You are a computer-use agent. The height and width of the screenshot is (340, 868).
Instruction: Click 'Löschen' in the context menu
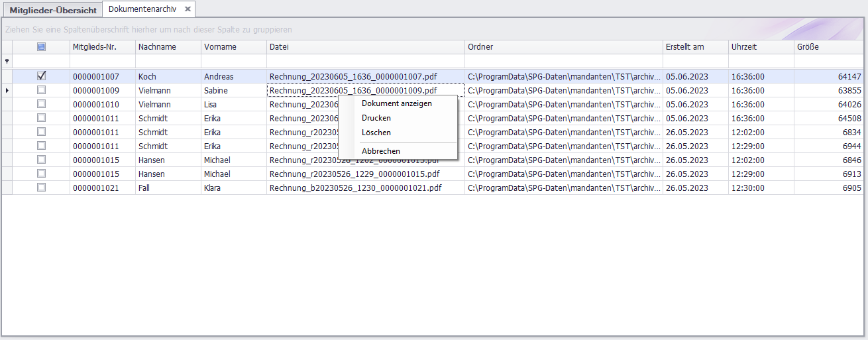click(x=376, y=133)
